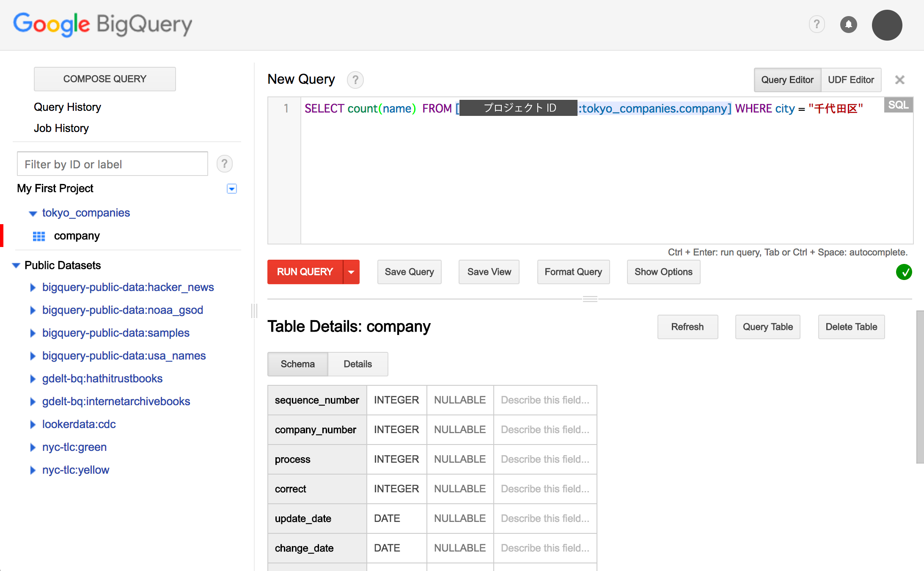924x571 pixels.
Task: Click the sequence_number field name
Action: point(317,400)
